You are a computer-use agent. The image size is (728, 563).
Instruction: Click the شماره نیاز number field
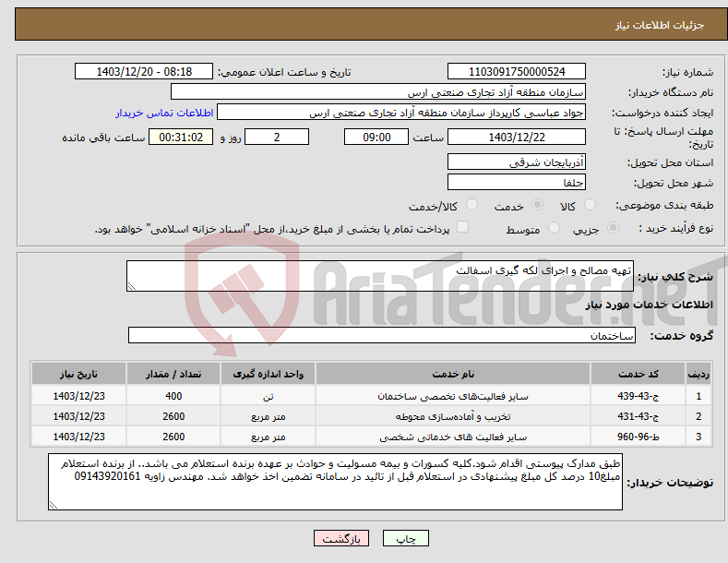pos(517,72)
